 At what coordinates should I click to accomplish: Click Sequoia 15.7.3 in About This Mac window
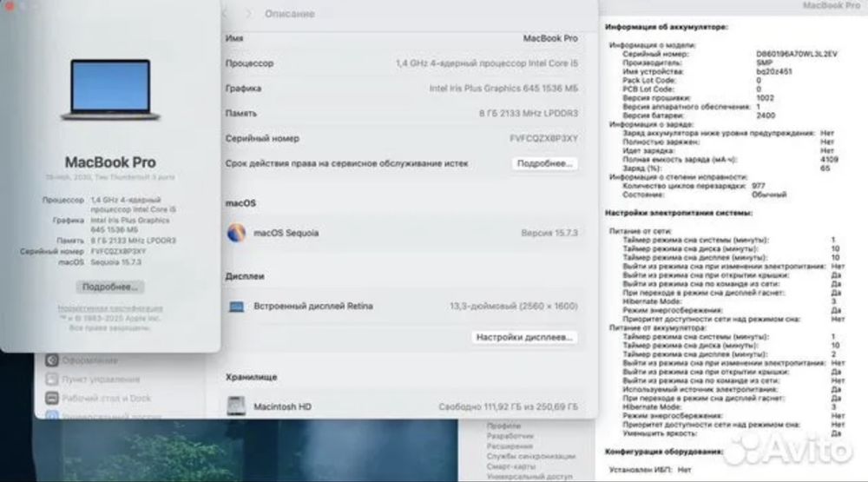click(x=115, y=262)
